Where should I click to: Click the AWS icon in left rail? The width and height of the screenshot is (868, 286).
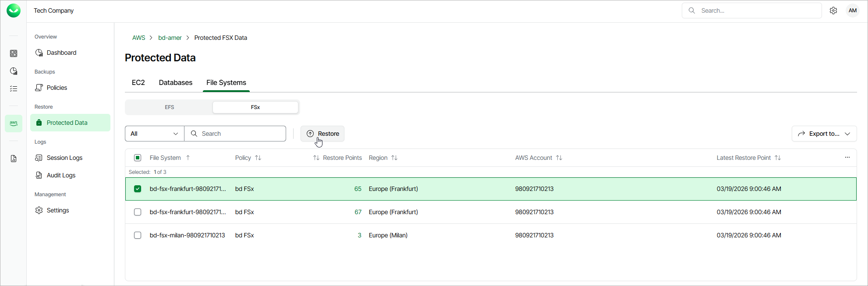tap(14, 124)
